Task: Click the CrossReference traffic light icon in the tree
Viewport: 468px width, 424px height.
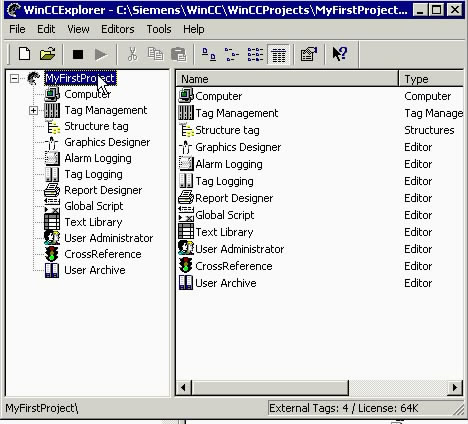Action: pyautogui.click(x=52, y=254)
